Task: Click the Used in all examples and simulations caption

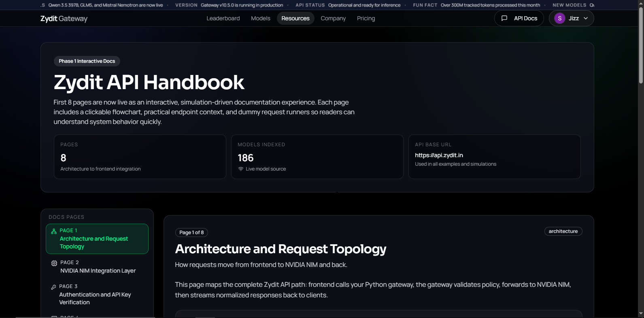Action: click(455, 164)
